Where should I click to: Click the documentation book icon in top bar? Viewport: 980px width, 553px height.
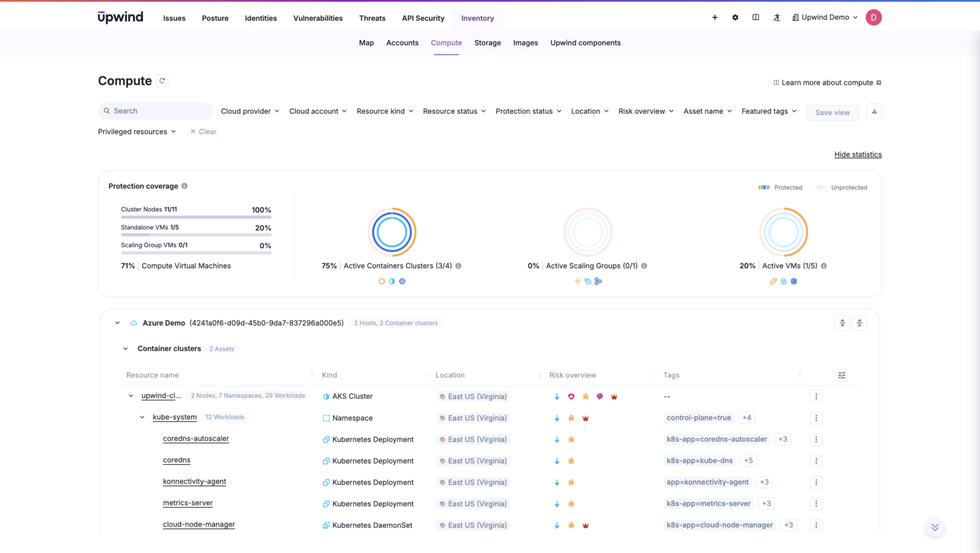click(x=755, y=17)
